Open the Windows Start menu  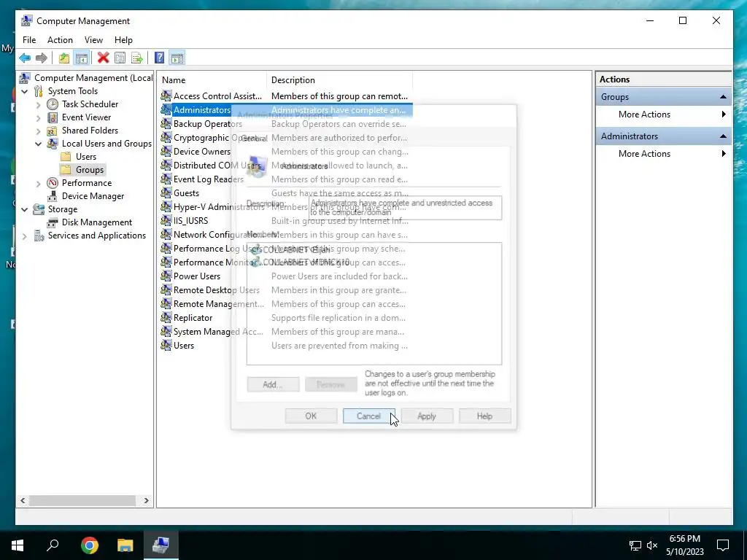tap(18, 545)
